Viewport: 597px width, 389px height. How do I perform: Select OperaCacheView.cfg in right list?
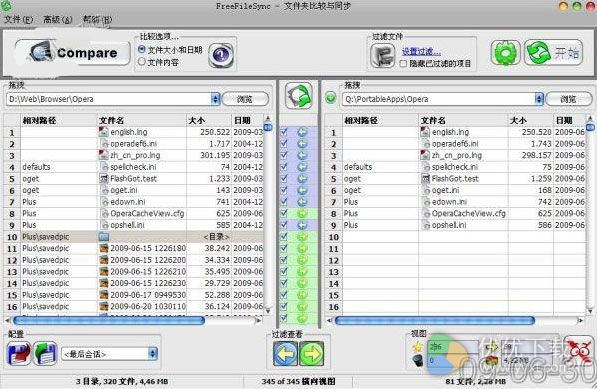(469, 214)
